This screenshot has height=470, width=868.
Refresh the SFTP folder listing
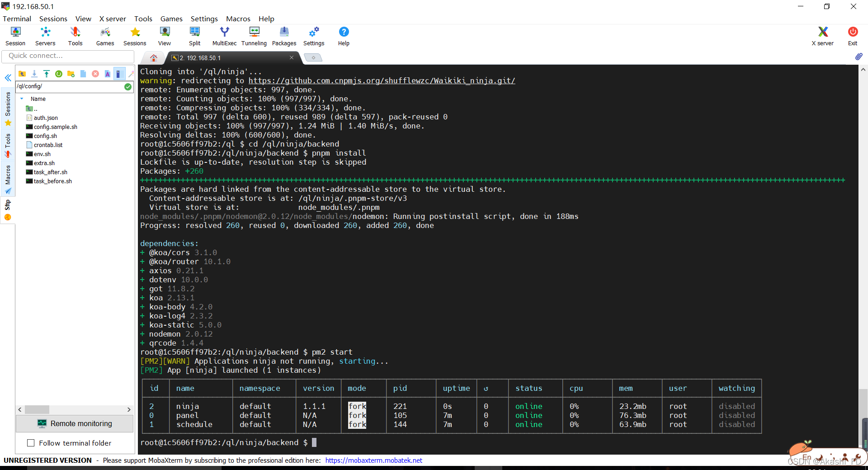[59, 74]
